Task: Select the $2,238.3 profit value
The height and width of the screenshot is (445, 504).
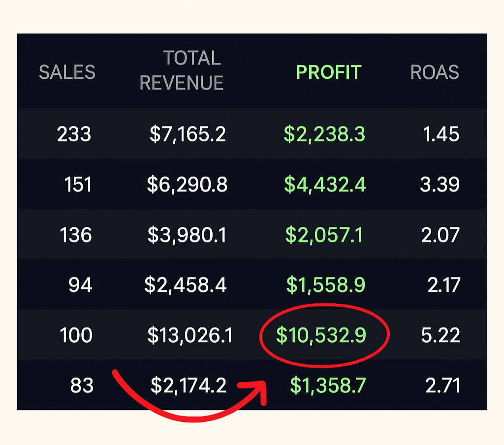Action: [324, 134]
